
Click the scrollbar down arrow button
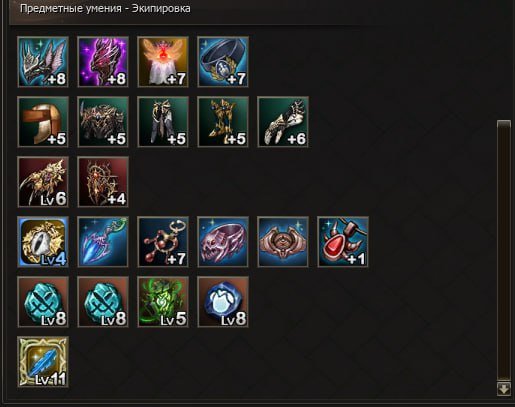504,389
